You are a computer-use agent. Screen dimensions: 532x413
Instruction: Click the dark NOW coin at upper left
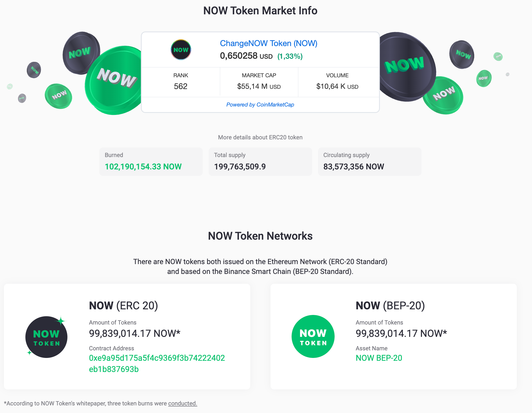(81, 53)
